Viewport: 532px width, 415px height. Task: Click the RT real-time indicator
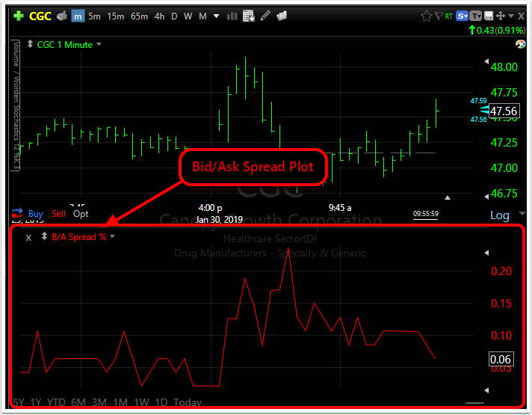pos(449,16)
